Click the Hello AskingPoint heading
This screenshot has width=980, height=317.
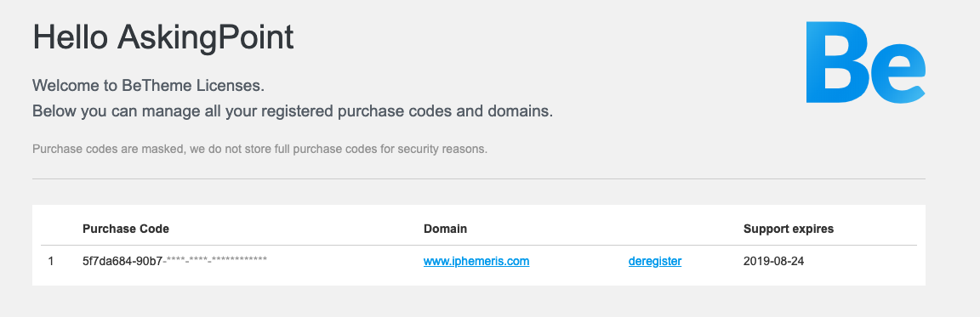(163, 37)
